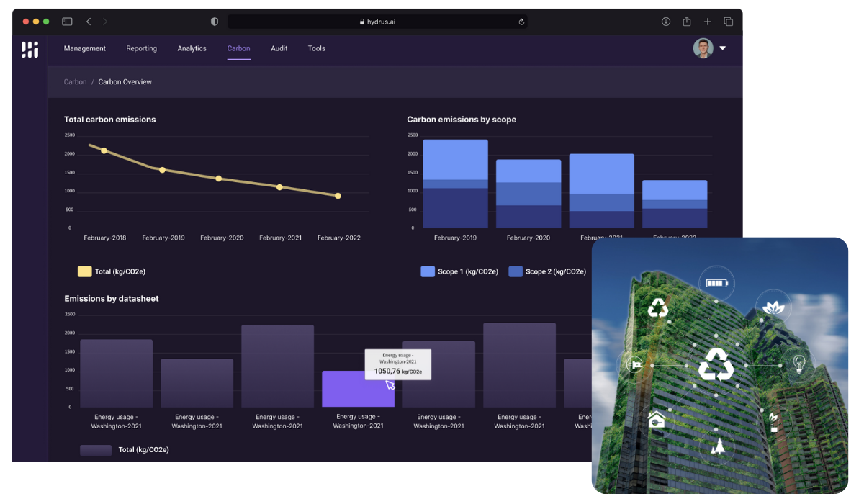The height and width of the screenshot is (504, 864).
Task: Click the Carbon breadcrumb link
Action: 75,81
